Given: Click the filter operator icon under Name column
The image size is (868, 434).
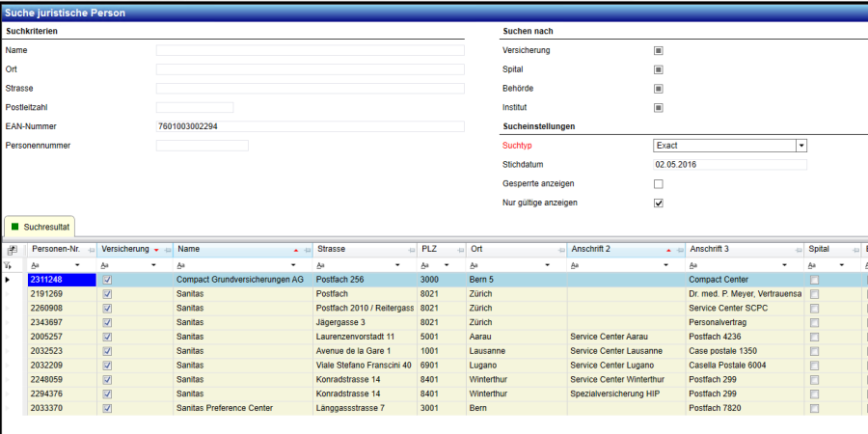Looking at the screenshot, I should coord(181,264).
